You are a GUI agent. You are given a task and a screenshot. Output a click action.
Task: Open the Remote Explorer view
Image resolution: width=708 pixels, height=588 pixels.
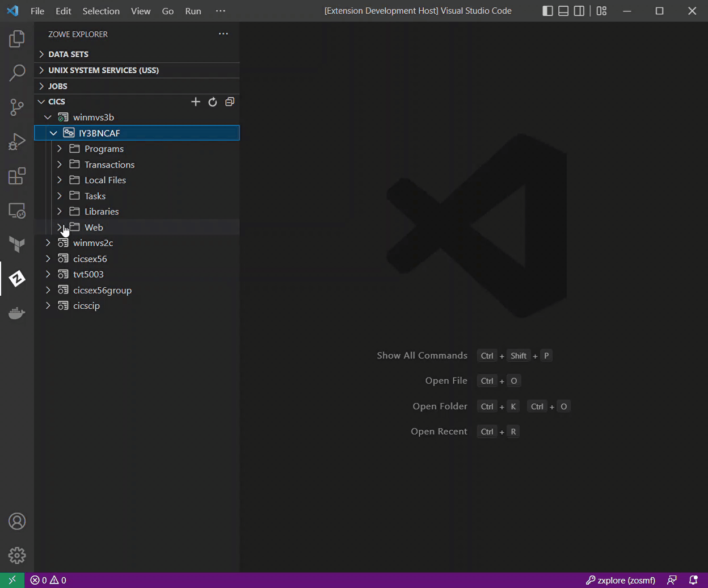(x=17, y=211)
